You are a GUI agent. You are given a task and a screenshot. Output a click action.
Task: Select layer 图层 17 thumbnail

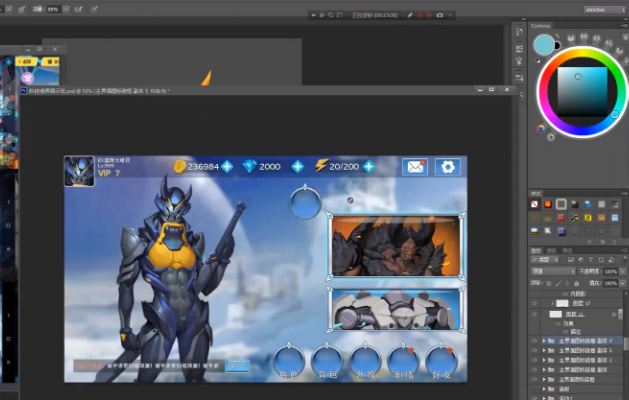point(562,304)
